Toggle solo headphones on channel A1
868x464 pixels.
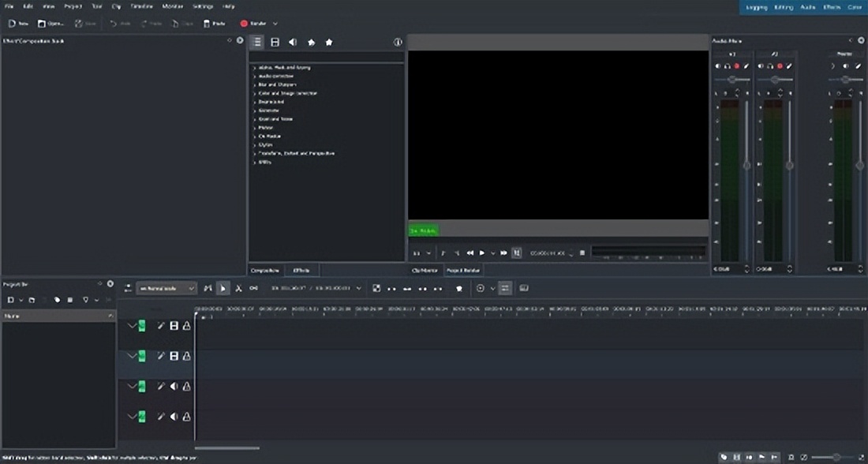point(728,66)
